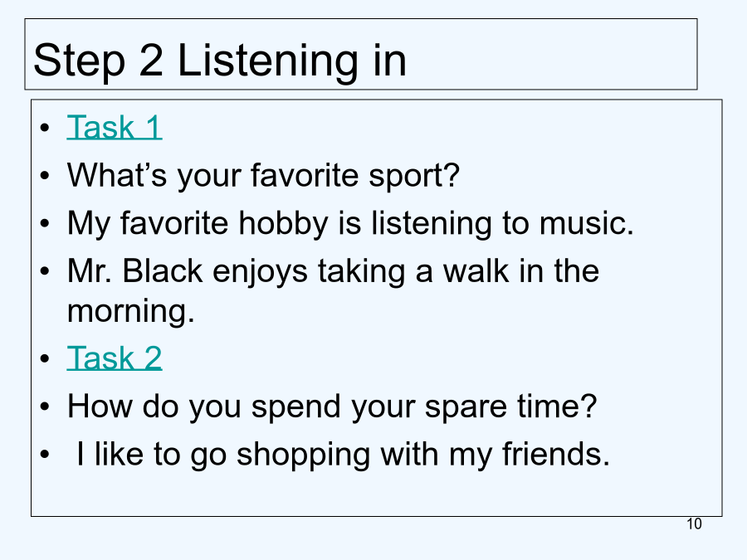Click 'How do you spend your spare time?'
The height and width of the screenshot is (560, 747).
331,407
